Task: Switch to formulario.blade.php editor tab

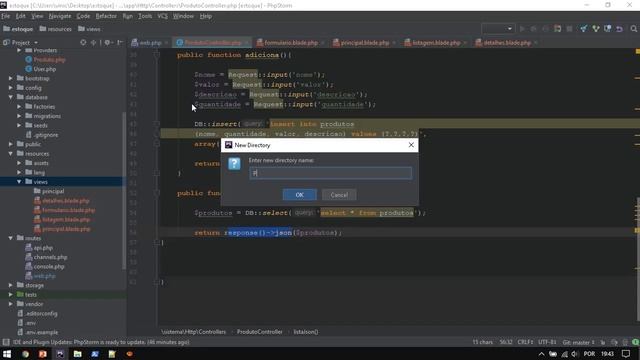Action: tap(291, 42)
